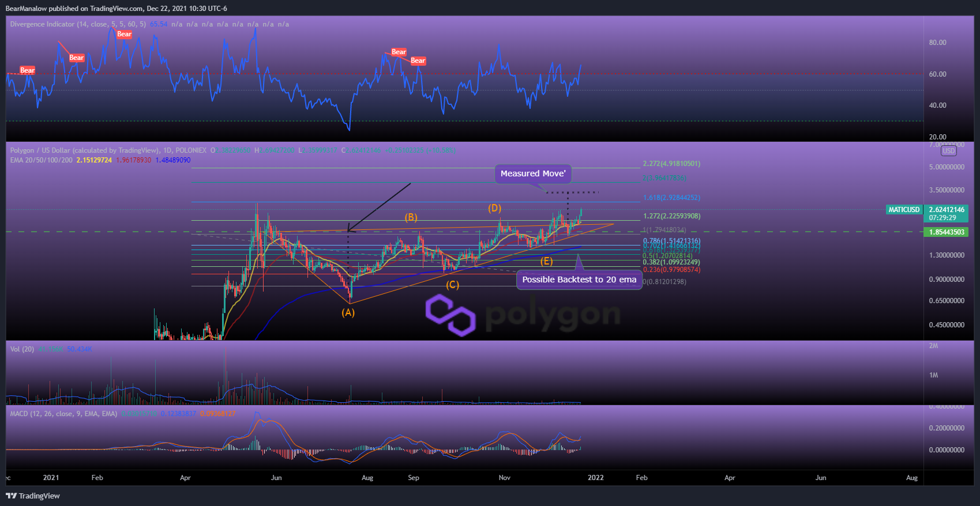980x506 pixels.
Task: Select the 'Possible Backtest to 20 ema' callout
Action: click(x=579, y=280)
